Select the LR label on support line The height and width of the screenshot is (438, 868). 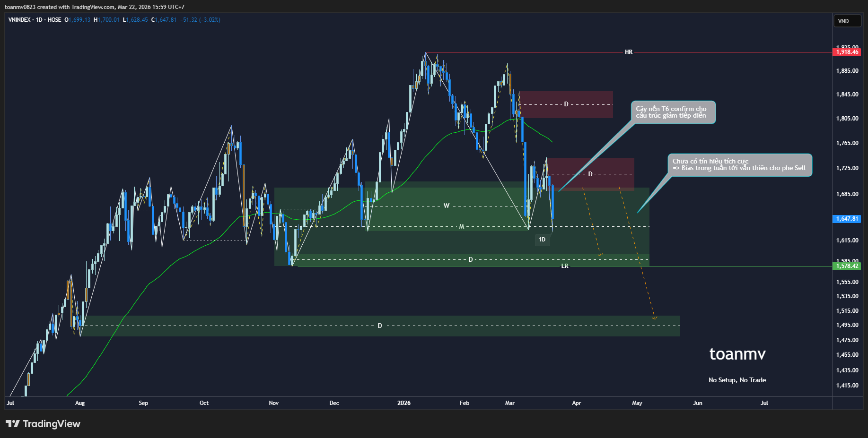(564, 266)
